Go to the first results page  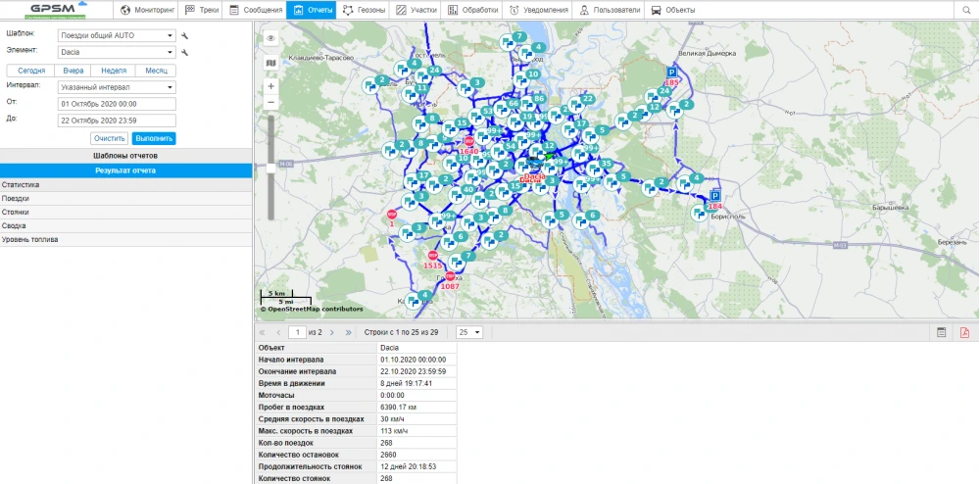(262, 333)
